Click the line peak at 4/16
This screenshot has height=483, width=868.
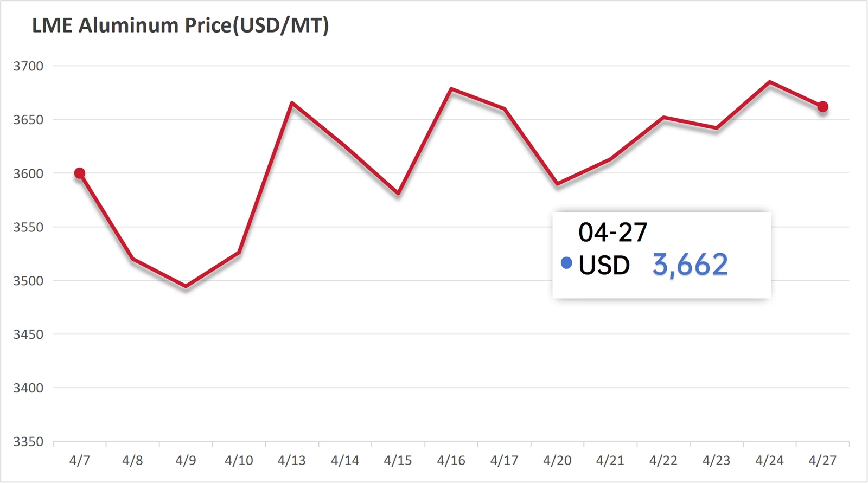pyautogui.click(x=451, y=89)
